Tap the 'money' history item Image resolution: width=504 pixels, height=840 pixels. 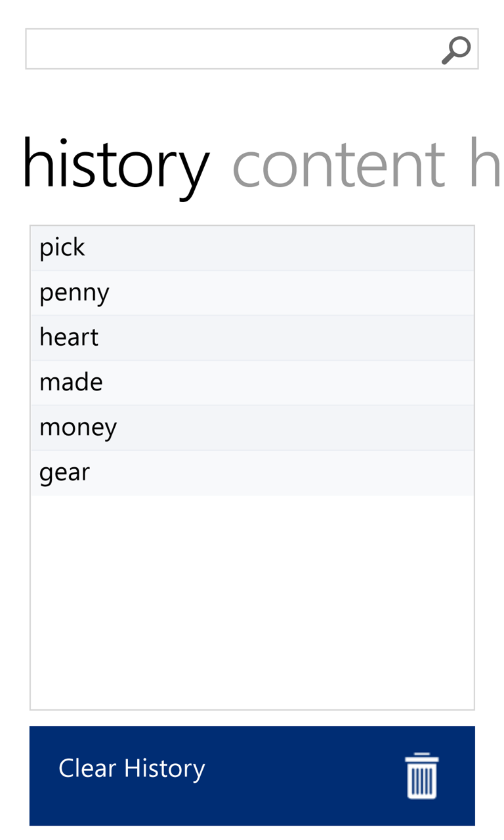pos(252,427)
